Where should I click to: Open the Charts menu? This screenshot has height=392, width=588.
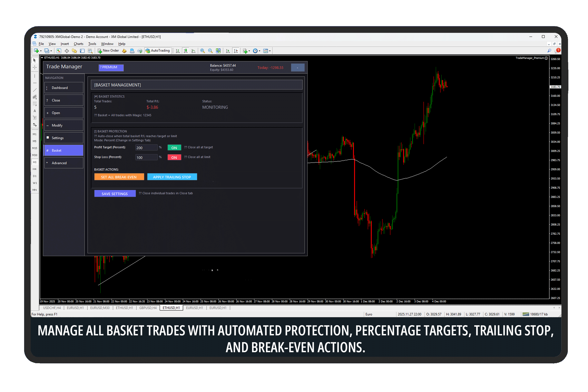click(78, 44)
